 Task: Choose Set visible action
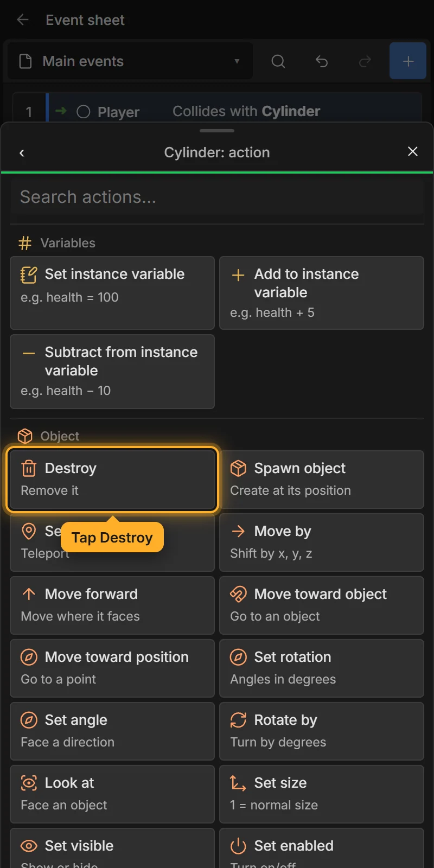[x=112, y=848]
